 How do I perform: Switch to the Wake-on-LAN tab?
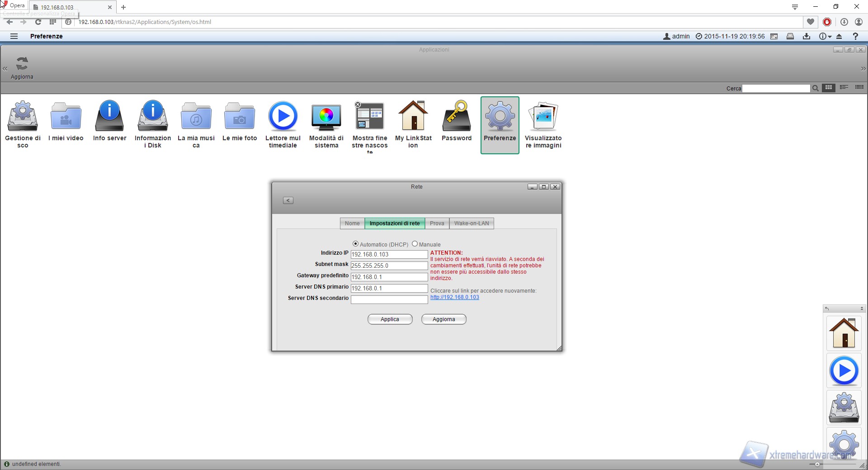(x=472, y=223)
